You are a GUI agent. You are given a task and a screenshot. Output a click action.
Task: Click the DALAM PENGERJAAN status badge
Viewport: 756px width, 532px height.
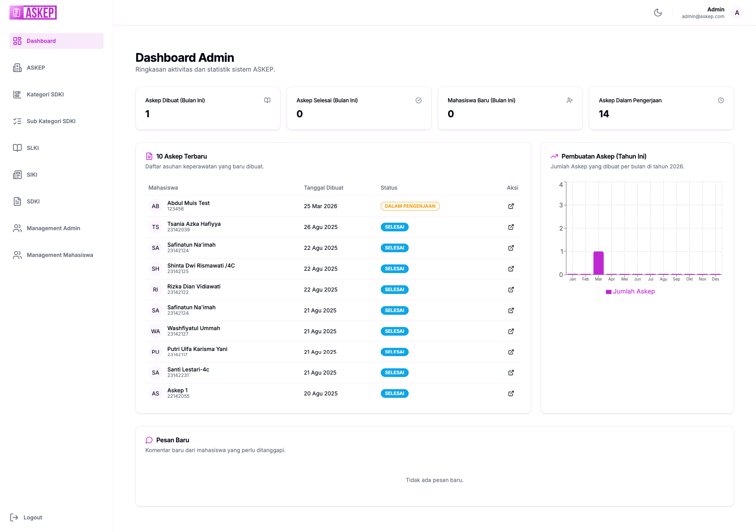(410, 206)
